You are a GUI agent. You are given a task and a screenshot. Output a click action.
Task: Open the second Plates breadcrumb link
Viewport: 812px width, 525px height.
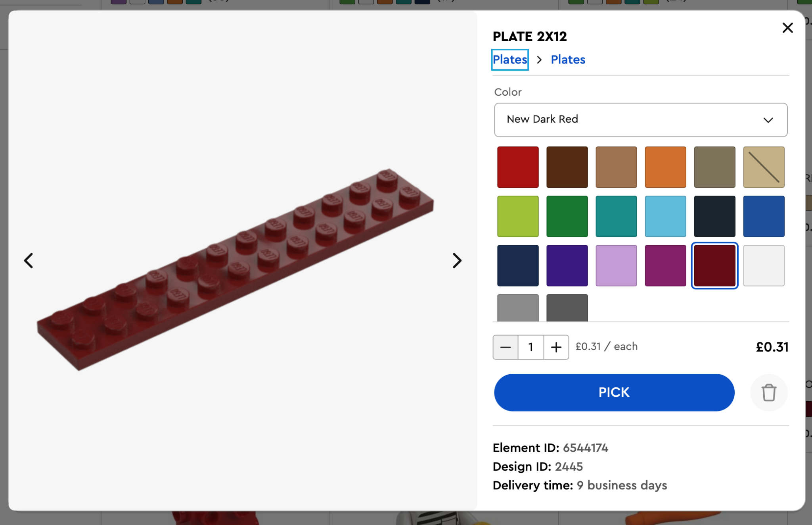[x=568, y=60]
